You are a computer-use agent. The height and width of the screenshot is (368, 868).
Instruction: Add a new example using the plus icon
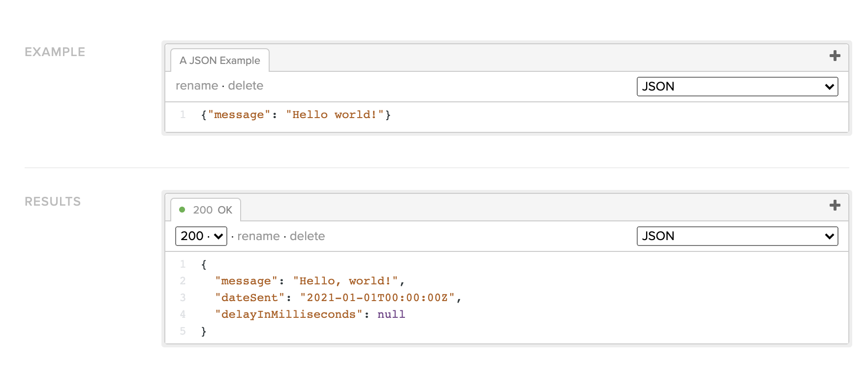pos(835,56)
